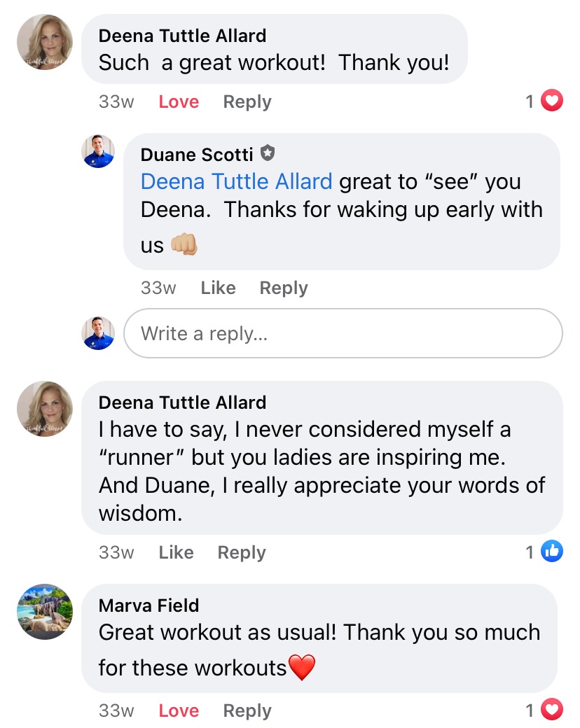The image size is (580, 728).
Task: Focus the 'Write a reply...' input field
Action: [x=343, y=333]
